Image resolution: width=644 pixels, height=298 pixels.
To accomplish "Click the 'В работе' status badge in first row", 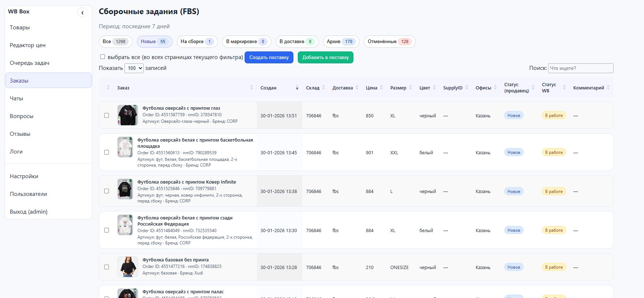I will pyautogui.click(x=554, y=116).
